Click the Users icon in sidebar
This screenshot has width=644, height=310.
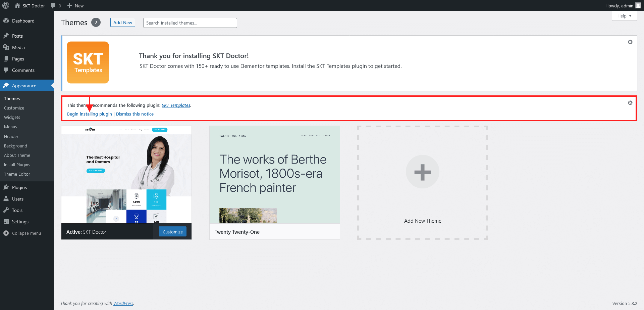[x=6, y=198]
